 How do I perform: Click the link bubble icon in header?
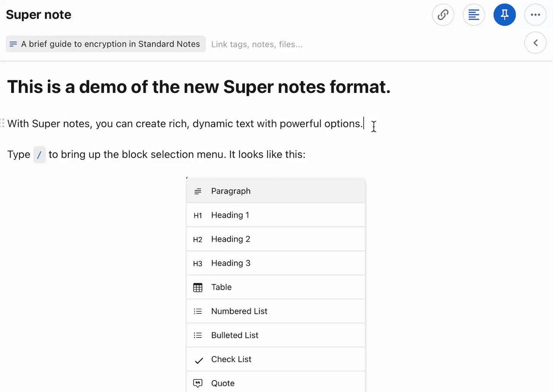[443, 15]
